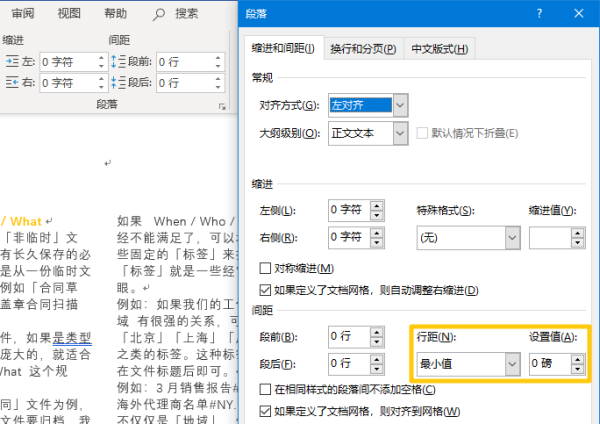Viewport: 600px width, 424px height.
Task: Increase ribbon 左 indent with up arrow
Action: [101, 58]
